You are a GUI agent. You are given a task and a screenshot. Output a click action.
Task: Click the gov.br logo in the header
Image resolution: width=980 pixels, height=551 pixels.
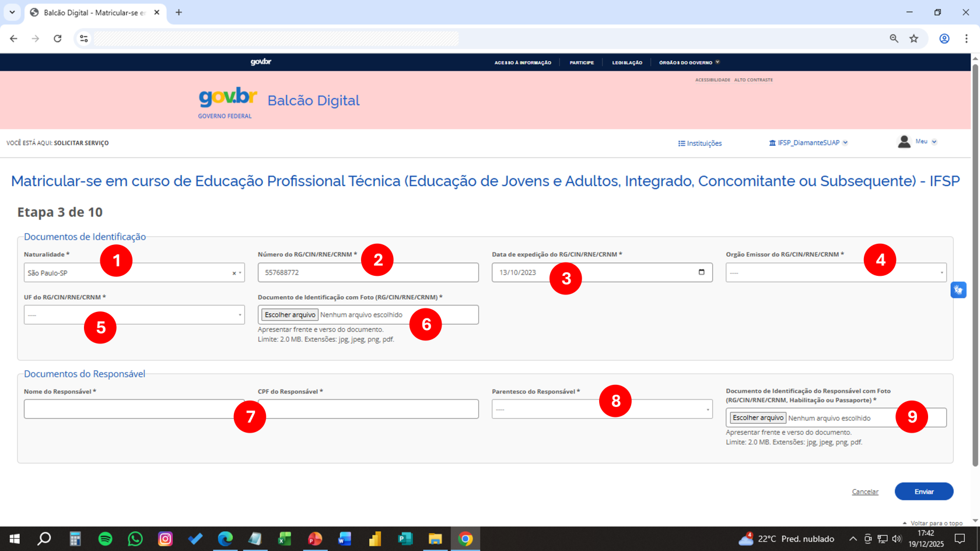click(x=227, y=98)
